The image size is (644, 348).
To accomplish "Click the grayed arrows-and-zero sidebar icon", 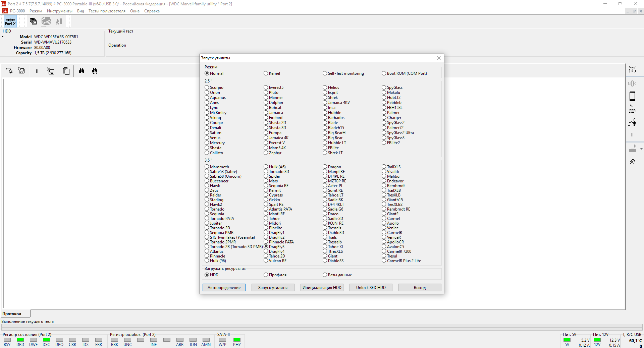I will (632, 83).
